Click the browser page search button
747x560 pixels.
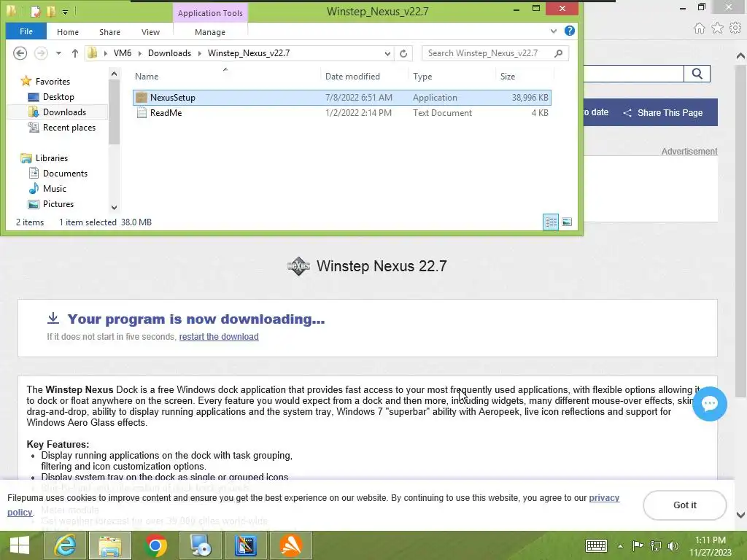point(697,74)
